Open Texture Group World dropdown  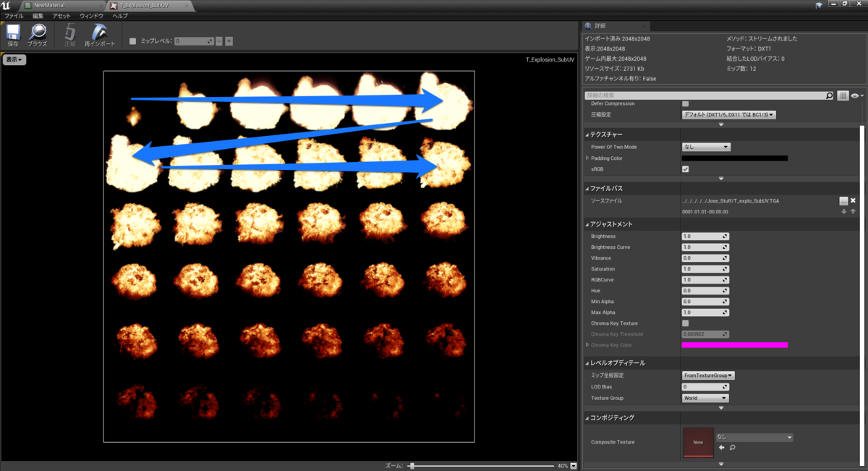coord(705,398)
